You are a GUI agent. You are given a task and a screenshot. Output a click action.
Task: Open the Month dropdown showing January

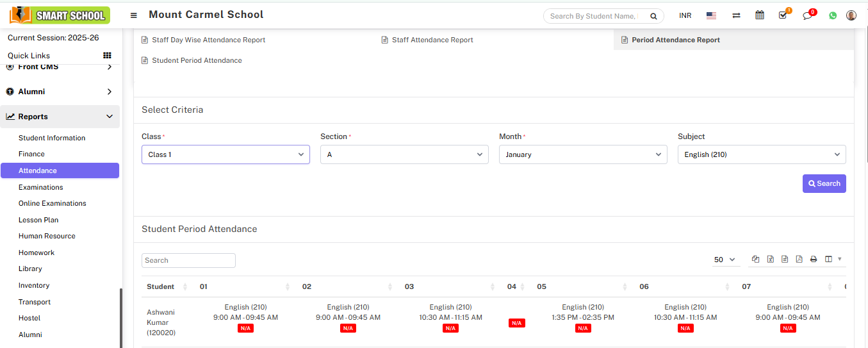click(x=583, y=154)
